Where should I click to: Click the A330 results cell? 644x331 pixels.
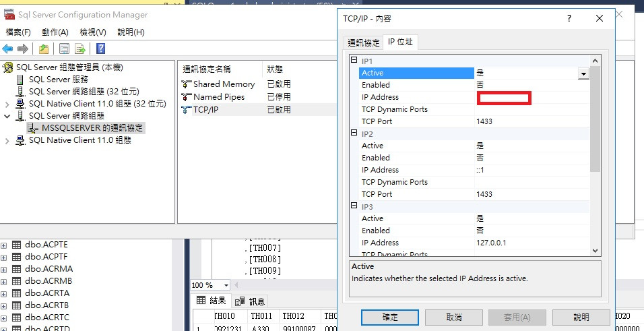coord(261,328)
